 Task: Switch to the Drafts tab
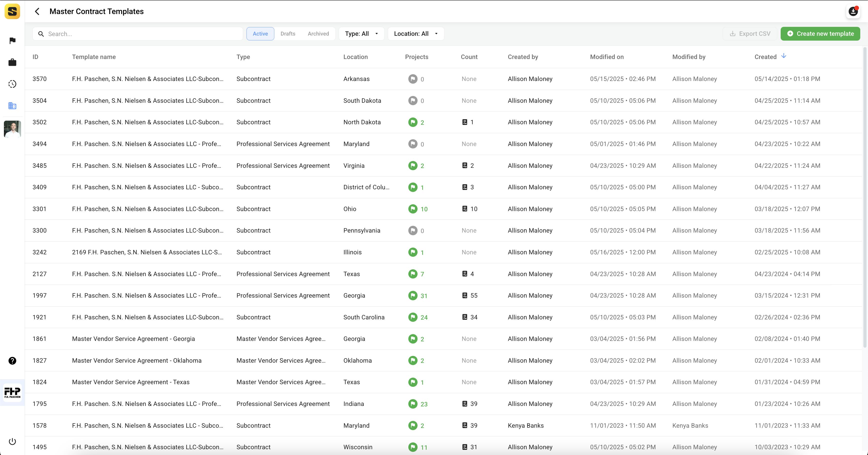pyautogui.click(x=288, y=34)
